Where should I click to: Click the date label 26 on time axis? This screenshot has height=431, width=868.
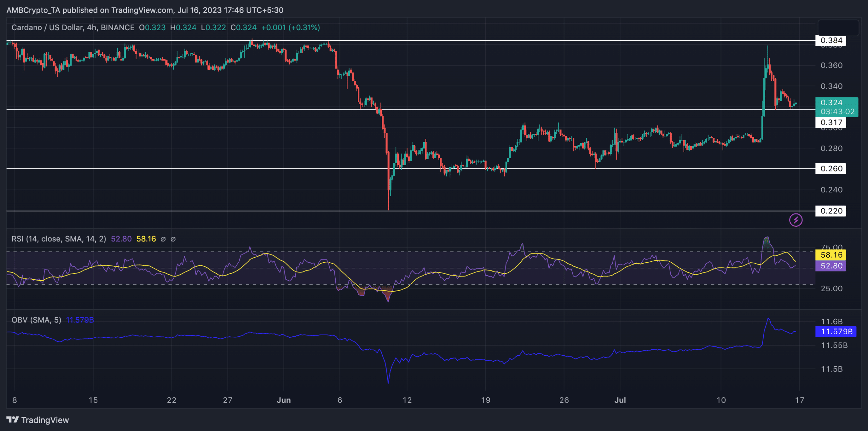[564, 400]
